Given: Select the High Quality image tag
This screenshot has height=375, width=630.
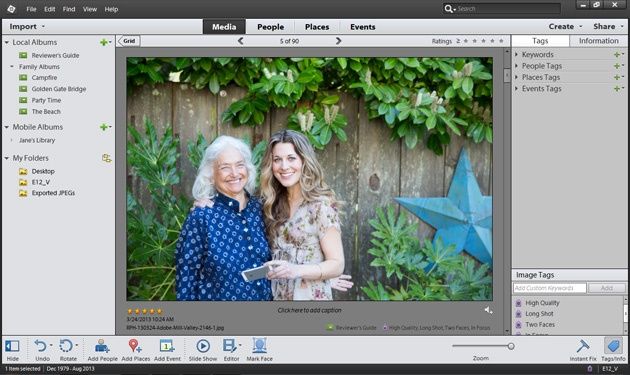Looking at the screenshot, I should coord(542,303).
